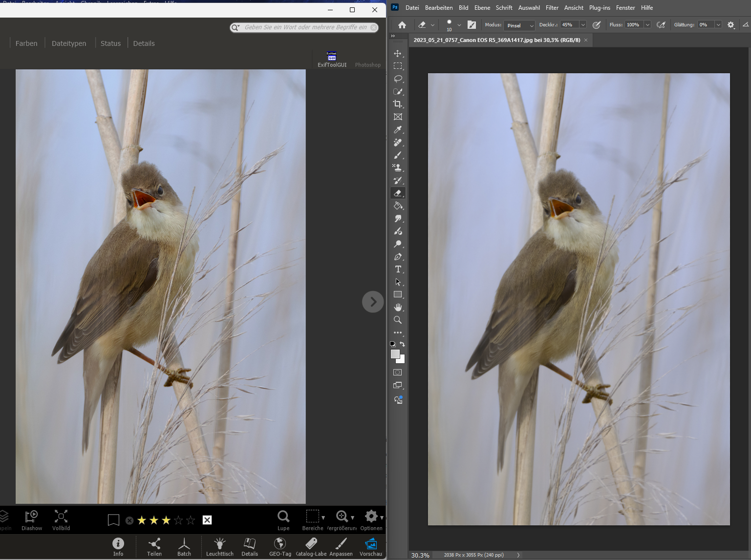This screenshot has width=751, height=560.
Task: Click the Photoshop Home icon
Action: (x=402, y=25)
